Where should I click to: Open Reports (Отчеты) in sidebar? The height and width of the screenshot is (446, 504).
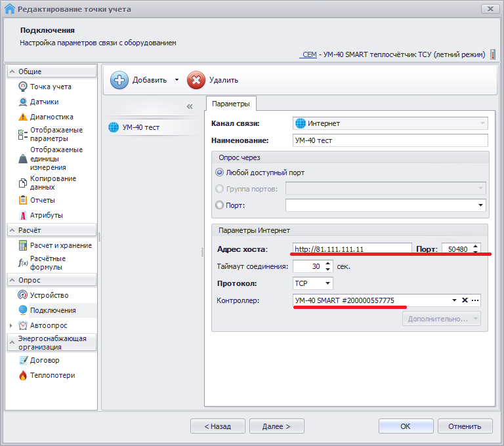pyautogui.click(x=42, y=200)
